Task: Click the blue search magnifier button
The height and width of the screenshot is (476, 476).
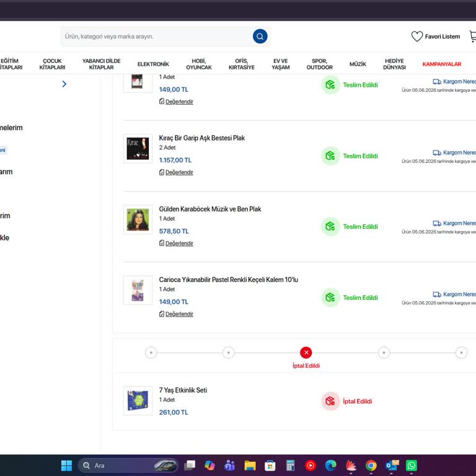Action: click(260, 37)
